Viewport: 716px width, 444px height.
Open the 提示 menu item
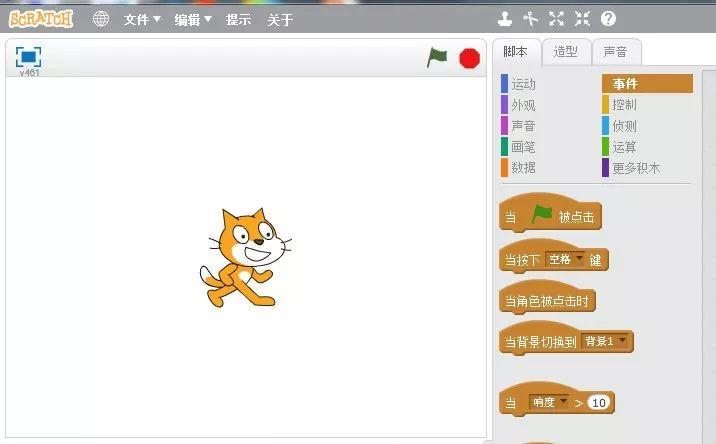click(x=238, y=20)
